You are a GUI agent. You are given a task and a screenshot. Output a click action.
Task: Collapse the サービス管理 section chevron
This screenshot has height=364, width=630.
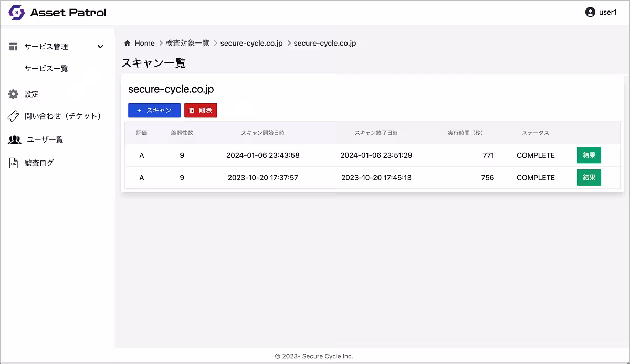100,46
